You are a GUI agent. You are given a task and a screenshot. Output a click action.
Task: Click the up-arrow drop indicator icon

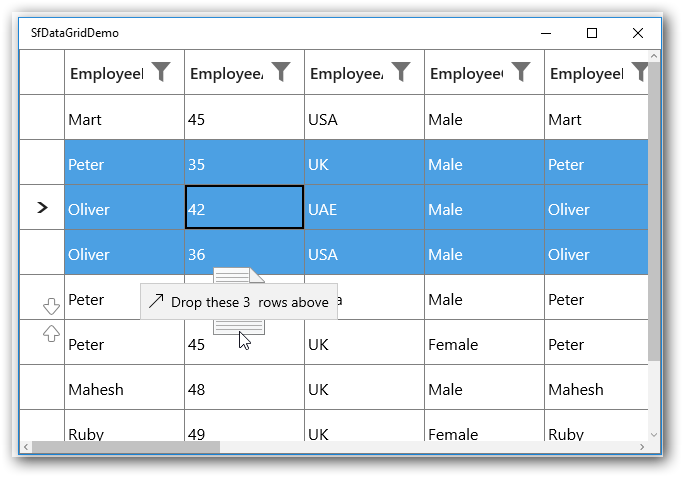(x=51, y=333)
